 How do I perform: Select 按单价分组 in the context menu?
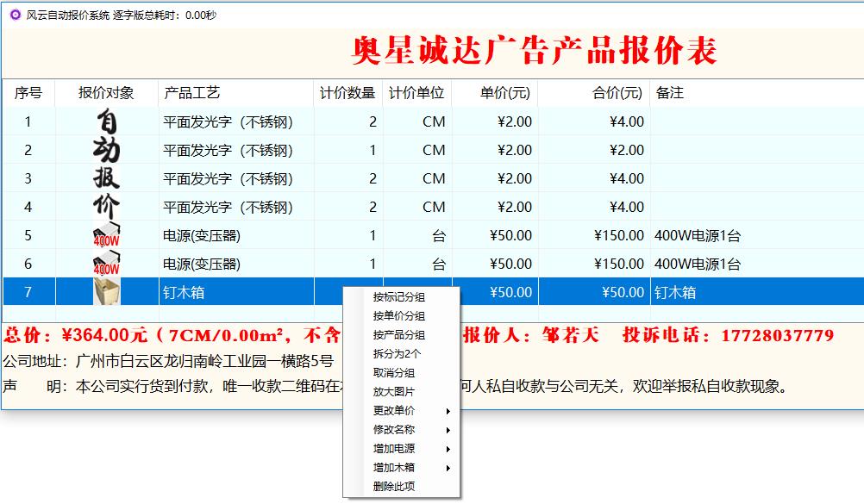[x=399, y=316]
